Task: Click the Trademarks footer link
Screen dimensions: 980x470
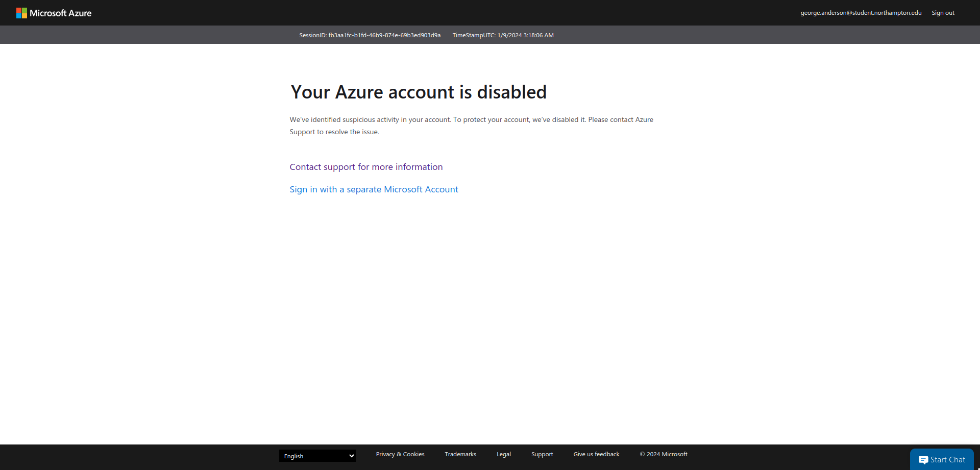Action: [x=460, y=454]
